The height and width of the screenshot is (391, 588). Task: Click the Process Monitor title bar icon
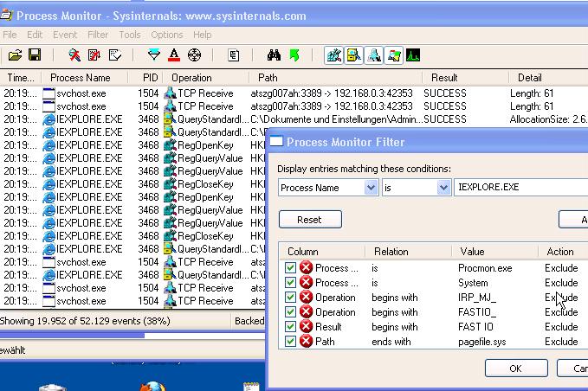pyautogui.click(x=6, y=15)
